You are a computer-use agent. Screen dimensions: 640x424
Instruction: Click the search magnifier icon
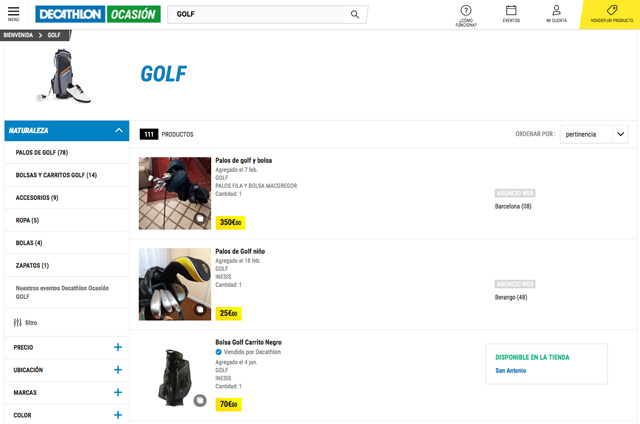click(355, 14)
